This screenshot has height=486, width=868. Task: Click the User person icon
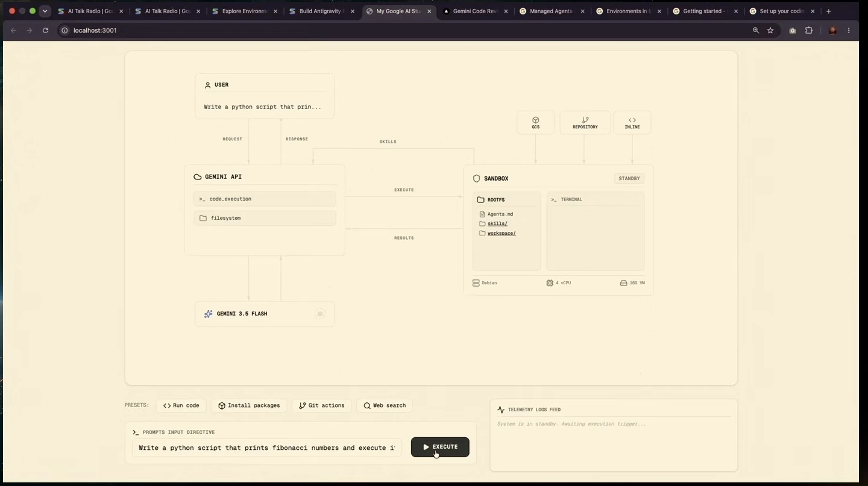[x=207, y=85]
